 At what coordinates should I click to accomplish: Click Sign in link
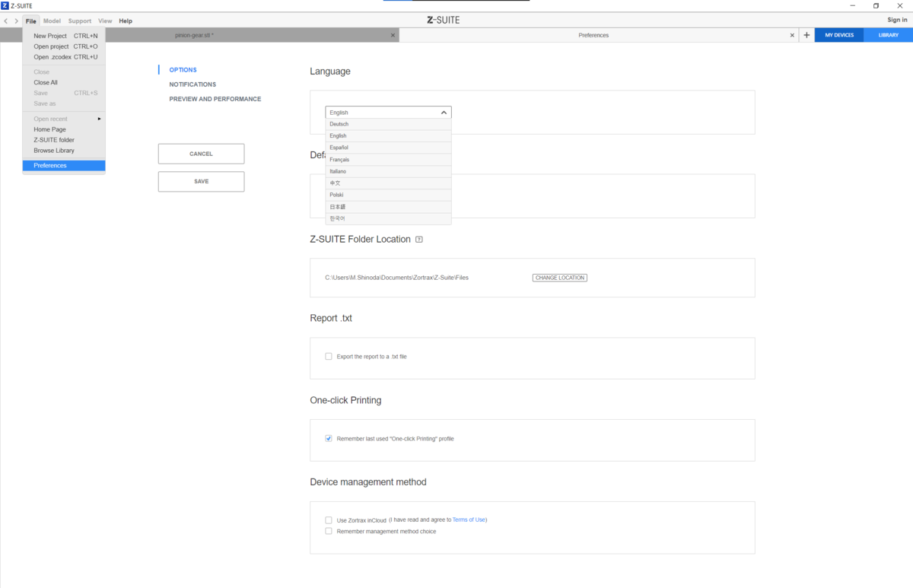coord(897,20)
